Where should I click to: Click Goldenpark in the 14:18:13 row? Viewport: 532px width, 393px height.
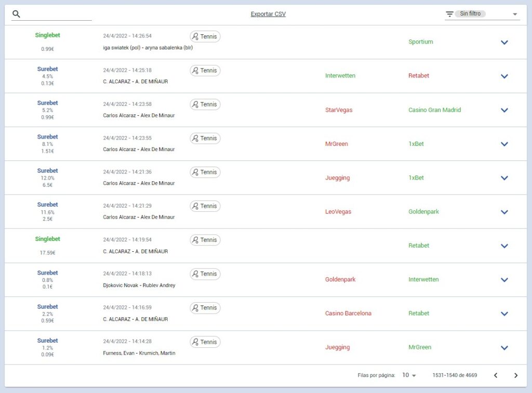click(340, 279)
